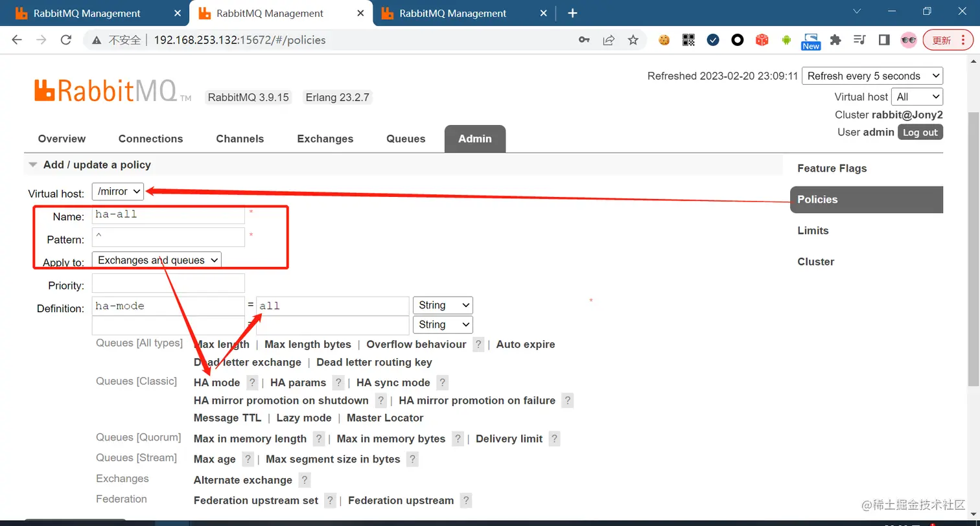Image resolution: width=980 pixels, height=526 pixels.
Task: Open the browser profile avatar
Action: point(909,40)
